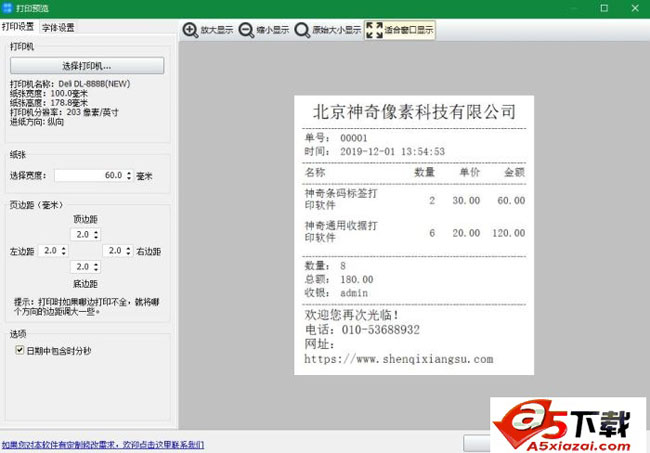Click the 顶边距 value field
Screen dimensions: 650x453
coord(82,234)
